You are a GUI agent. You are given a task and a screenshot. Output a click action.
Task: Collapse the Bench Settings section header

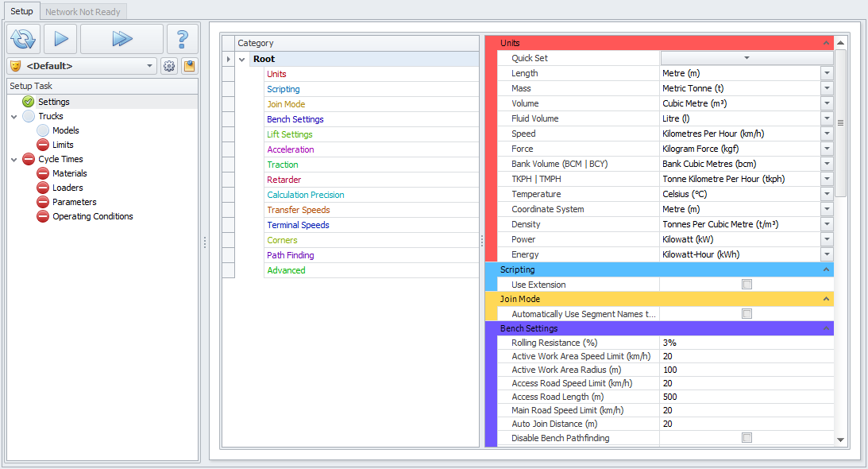[826, 328]
